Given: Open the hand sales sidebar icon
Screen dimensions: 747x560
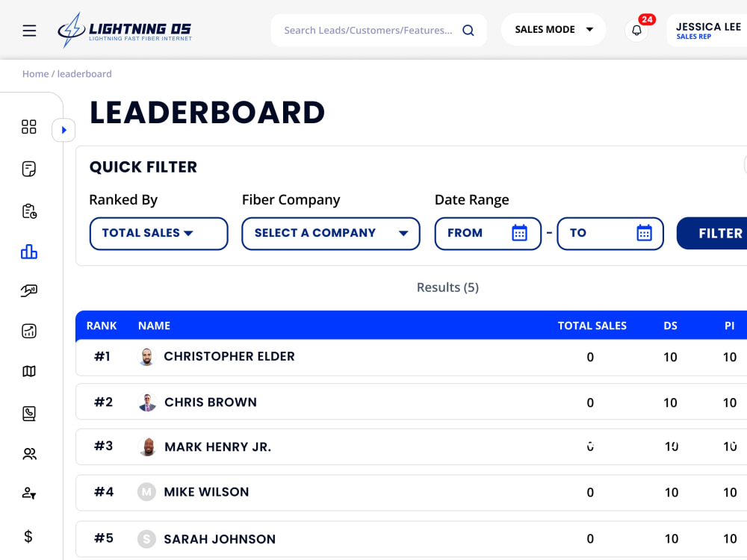Looking at the screenshot, I should click(x=28, y=290).
